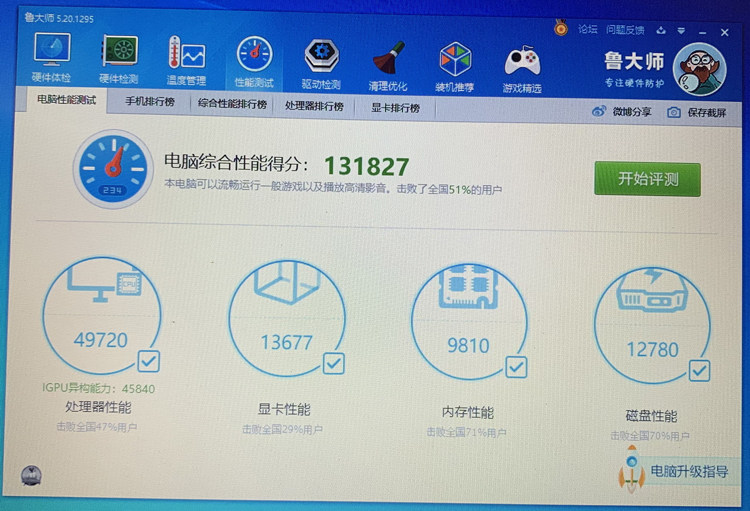Switch to the 手机排行榜 tab
Viewport: 750px width, 511px height.
coord(150,102)
